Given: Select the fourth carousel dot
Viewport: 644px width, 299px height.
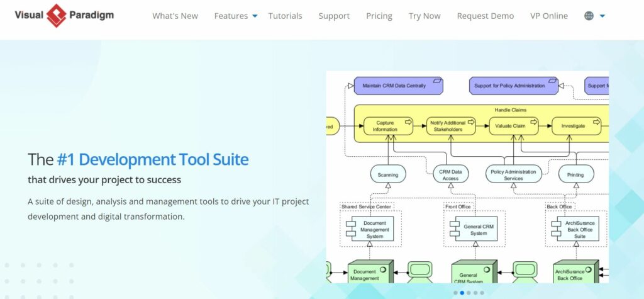Looking at the screenshot, I should pos(475,293).
